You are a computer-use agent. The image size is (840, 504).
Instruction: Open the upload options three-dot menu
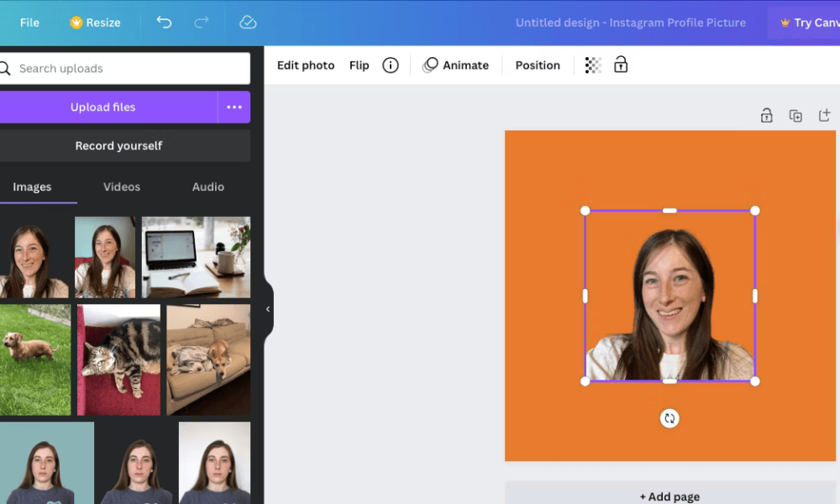click(234, 108)
